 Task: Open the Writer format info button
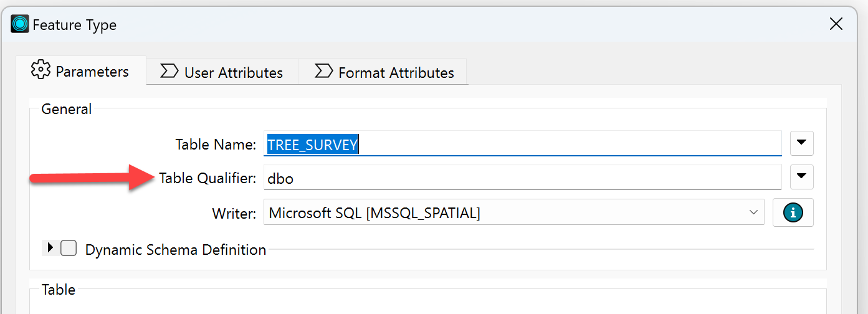(x=793, y=212)
